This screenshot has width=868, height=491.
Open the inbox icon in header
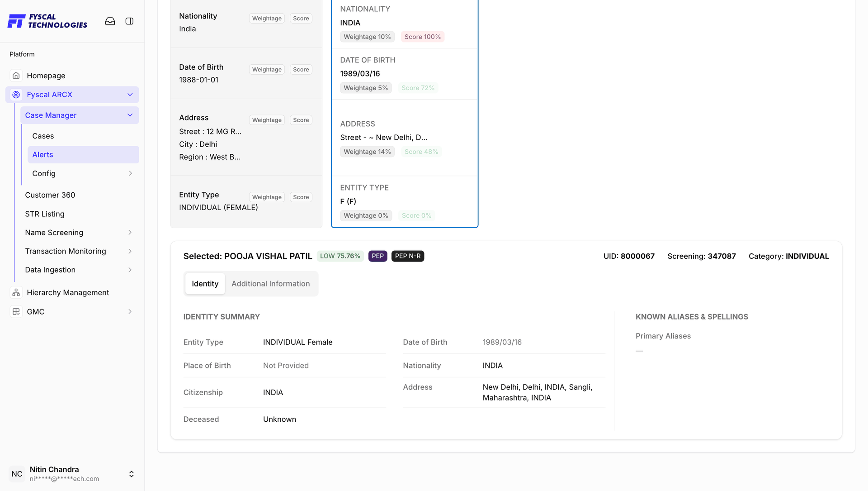pyautogui.click(x=110, y=21)
